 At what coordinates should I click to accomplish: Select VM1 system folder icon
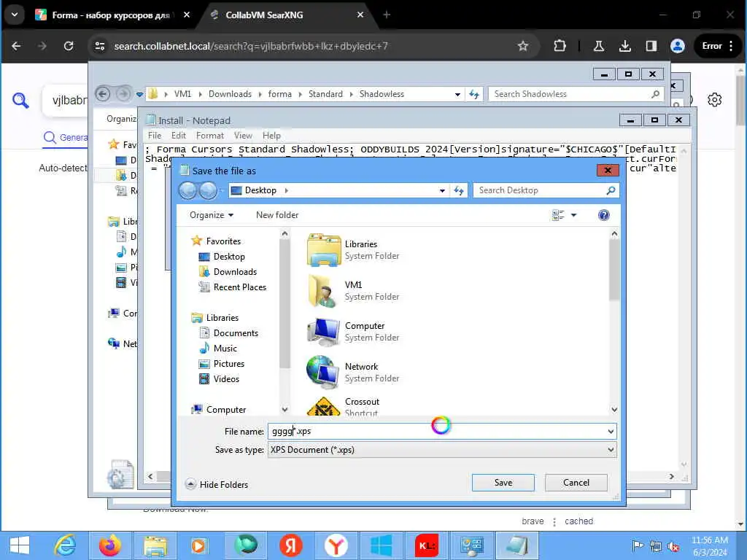click(323, 290)
